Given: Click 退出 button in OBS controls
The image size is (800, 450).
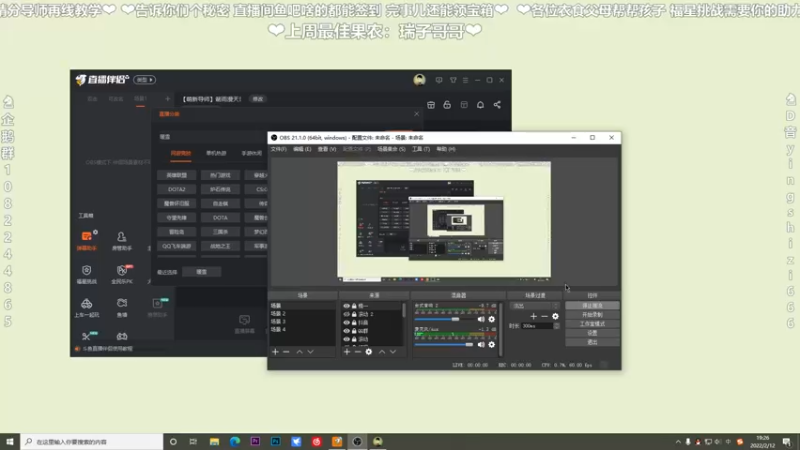Looking at the screenshot, I should click(592, 342).
